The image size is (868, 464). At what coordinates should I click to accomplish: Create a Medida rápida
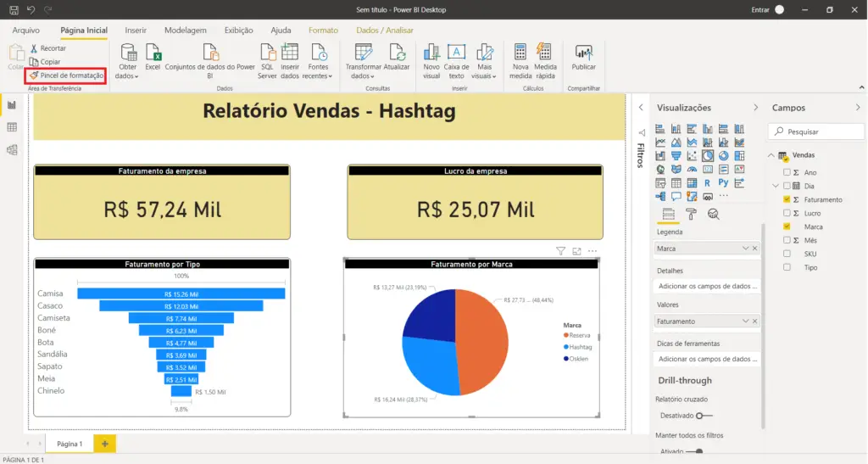point(545,61)
